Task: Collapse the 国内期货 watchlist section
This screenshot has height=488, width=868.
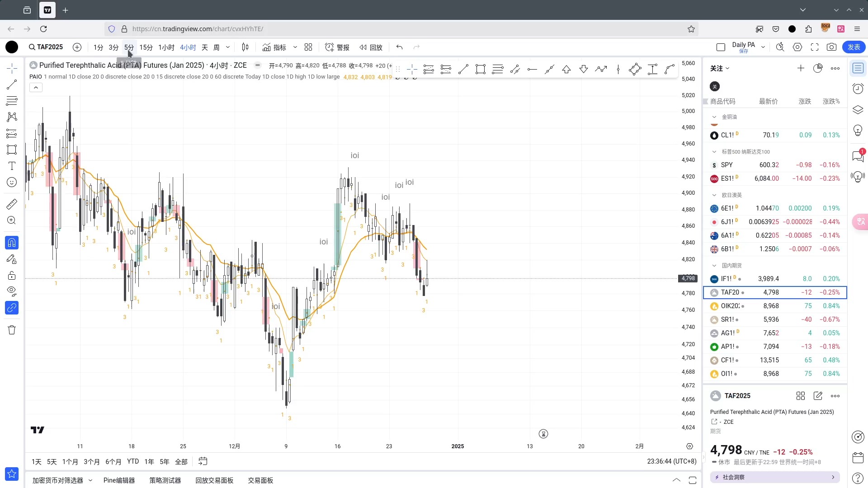Action: pyautogui.click(x=714, y=266)
